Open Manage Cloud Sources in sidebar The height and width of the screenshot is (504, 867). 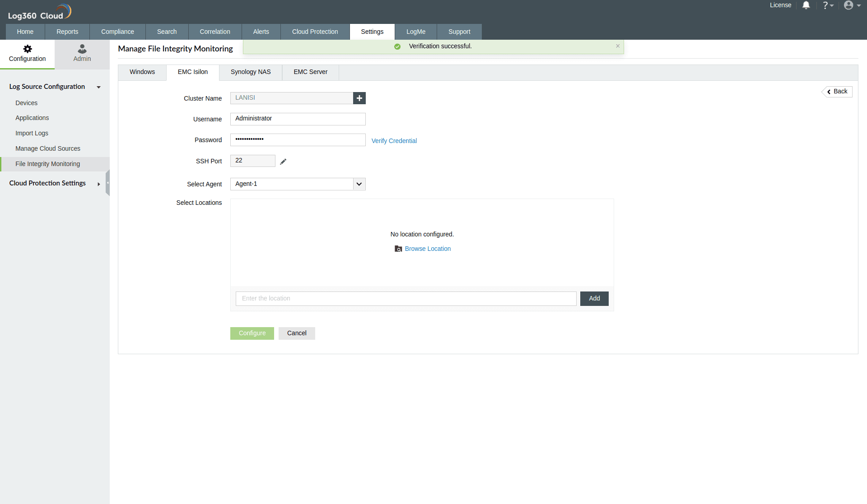tap(48, 148)
